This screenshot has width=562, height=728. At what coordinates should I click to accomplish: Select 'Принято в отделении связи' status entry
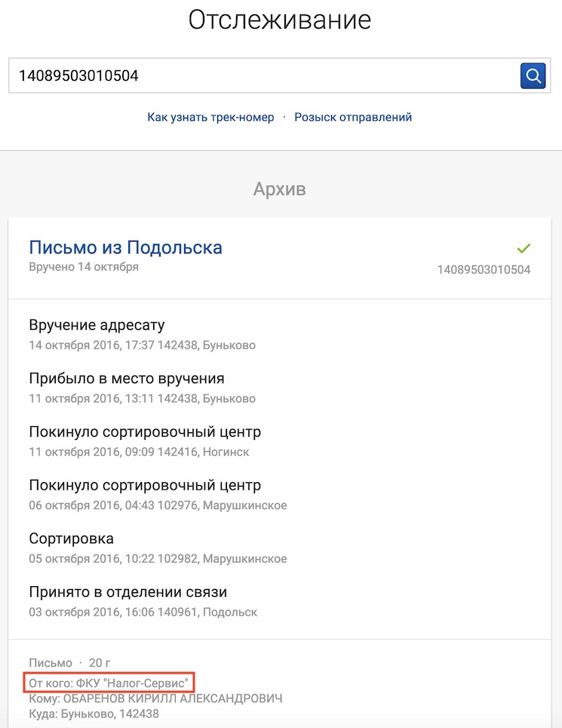pos(143,601)
